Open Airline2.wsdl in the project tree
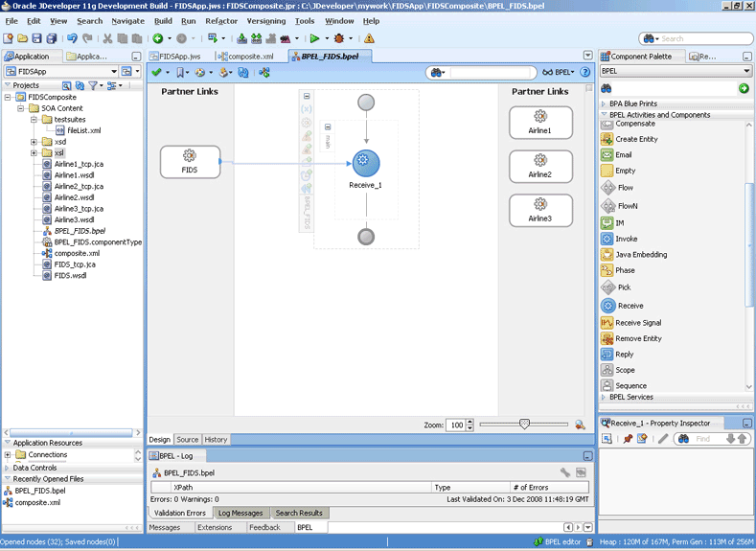This screenshot has width=756, height=551. pos(74,197)
